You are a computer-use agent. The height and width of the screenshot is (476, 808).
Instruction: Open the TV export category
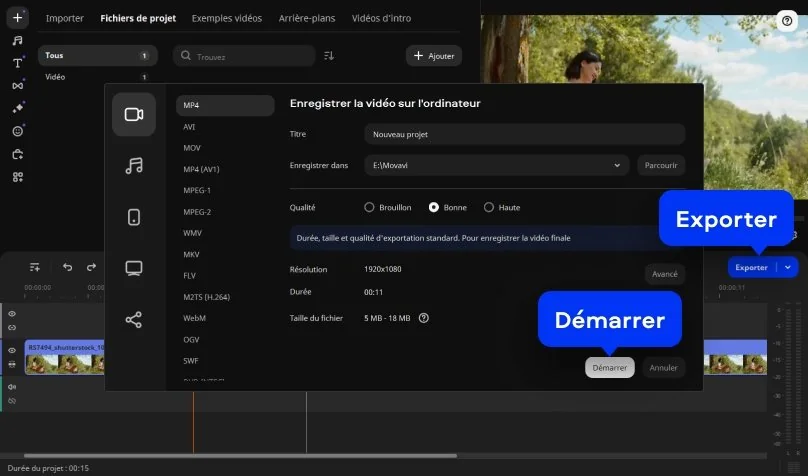134,268
